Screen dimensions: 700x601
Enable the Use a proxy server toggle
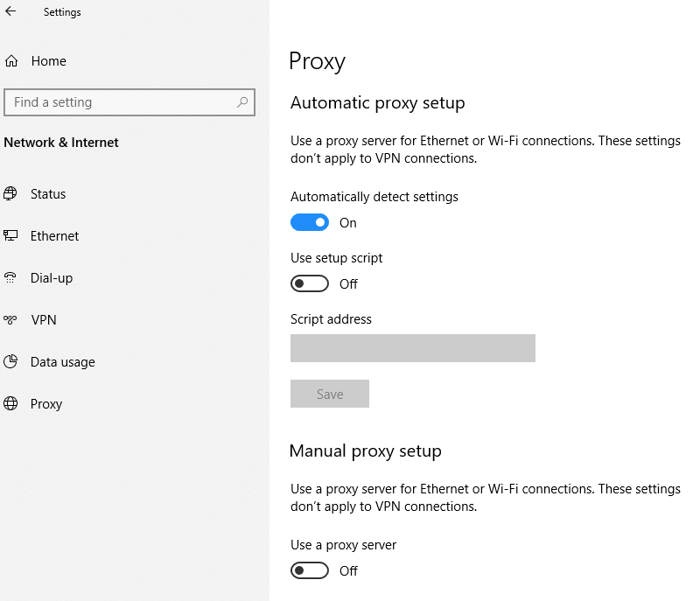click(x=309, y=570)
